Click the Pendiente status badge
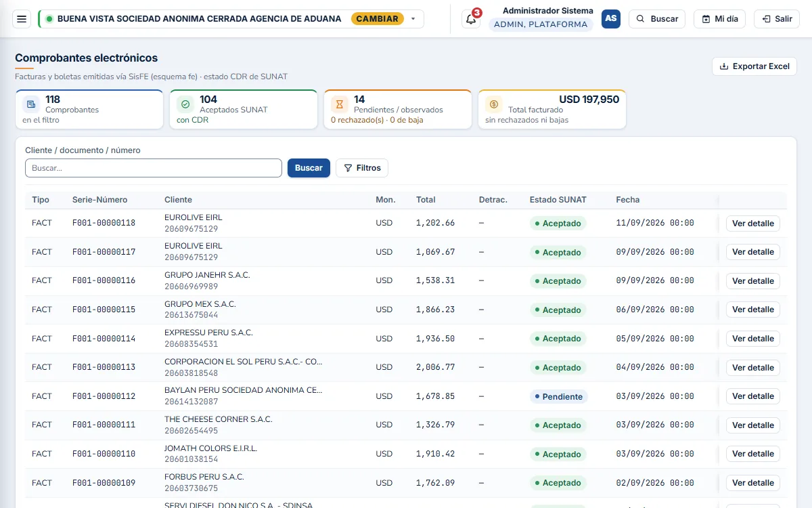The height and width of the screenshot is (508, 812). click(559, 396)
